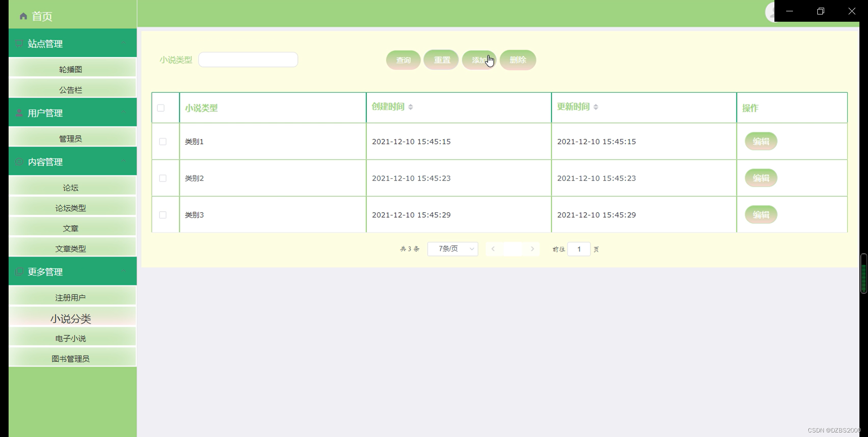The height and width of the screenshot is (437, 868).
Task: Click the 小说类型 search input field
Action: 248,60
